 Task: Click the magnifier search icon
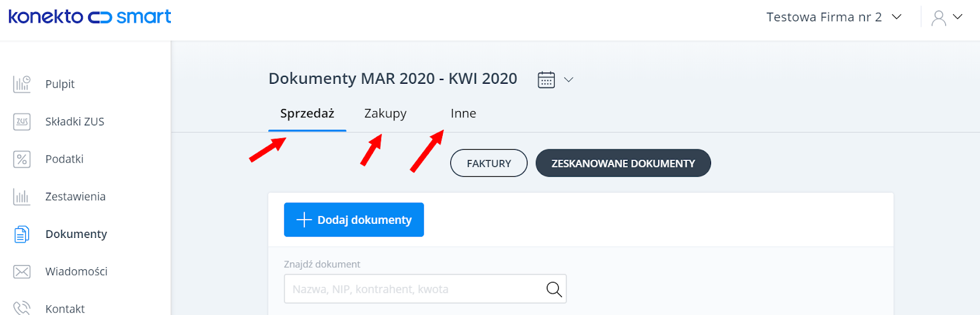click(x=554, y=289)
